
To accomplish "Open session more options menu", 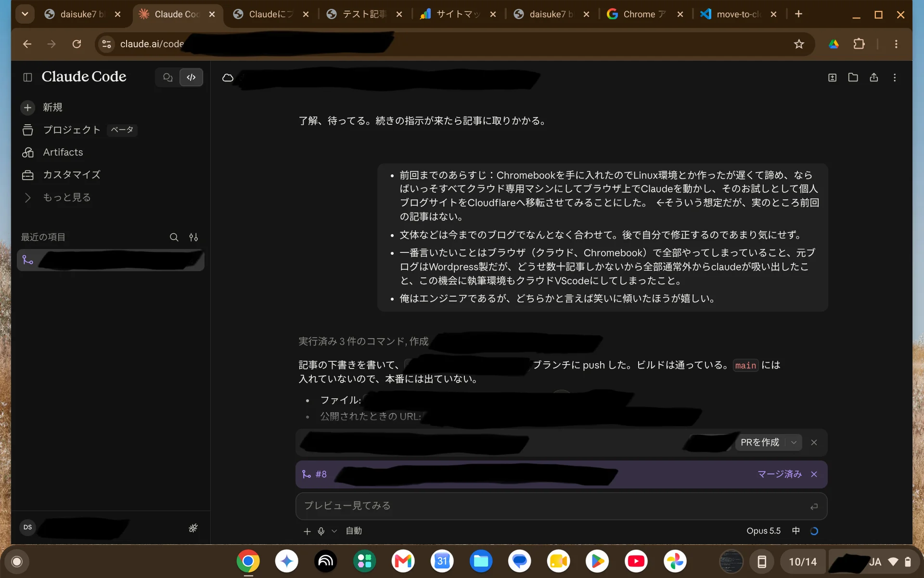I will pyautogui.click(x=895, y=78).
